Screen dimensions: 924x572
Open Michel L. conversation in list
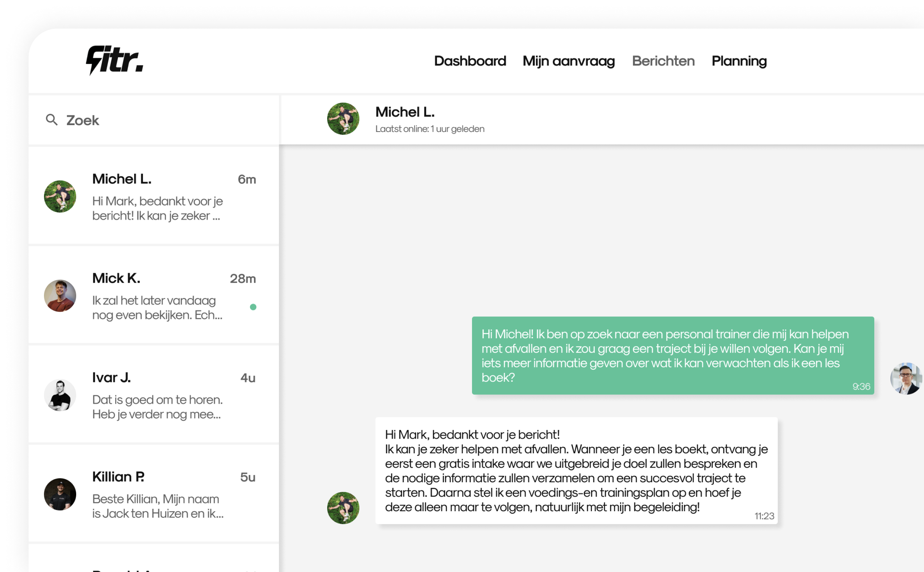pyautogui.click(x=154, y=196)
